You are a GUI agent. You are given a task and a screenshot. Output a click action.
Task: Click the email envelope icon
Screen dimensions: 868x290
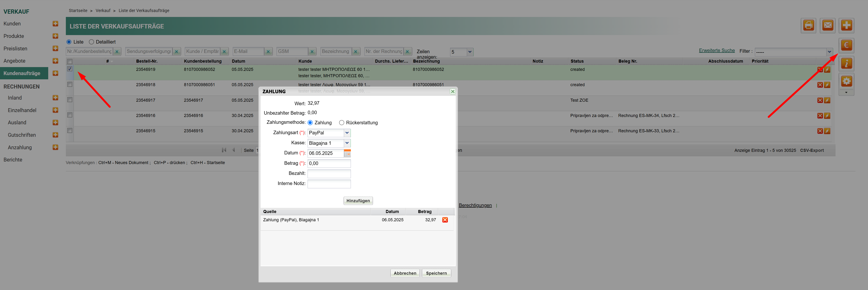pos(828,26)
